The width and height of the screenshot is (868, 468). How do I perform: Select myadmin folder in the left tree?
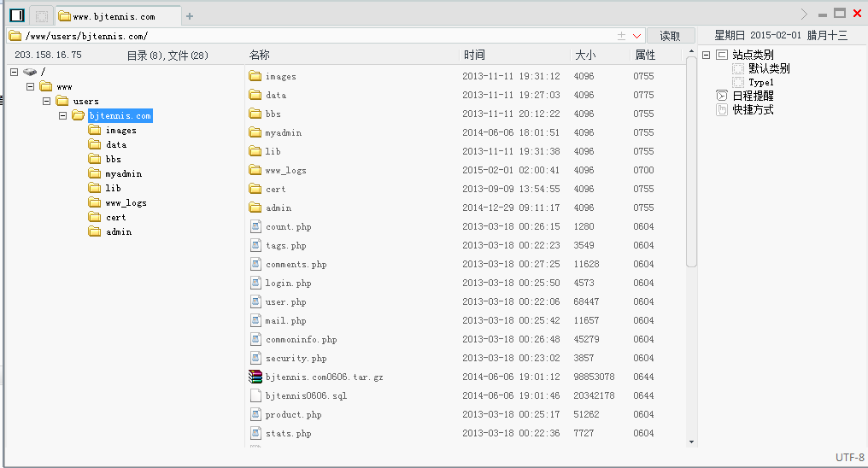[123, 173]
